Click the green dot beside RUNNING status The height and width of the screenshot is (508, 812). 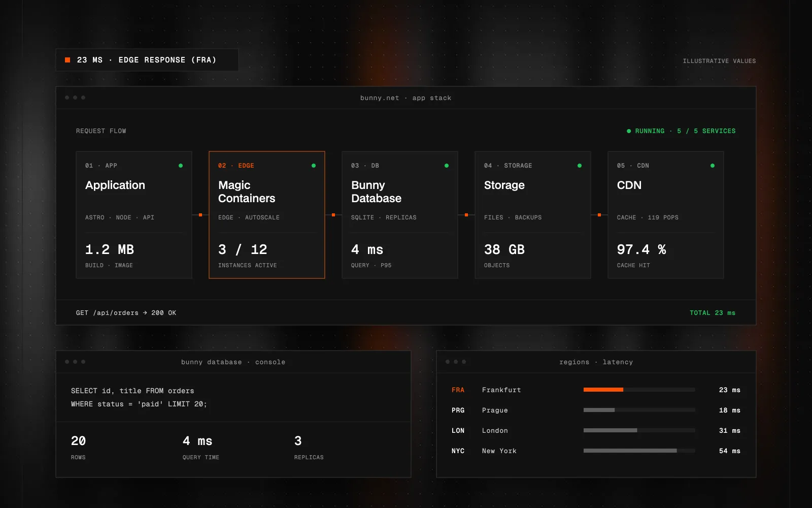[x=629, y=131]
